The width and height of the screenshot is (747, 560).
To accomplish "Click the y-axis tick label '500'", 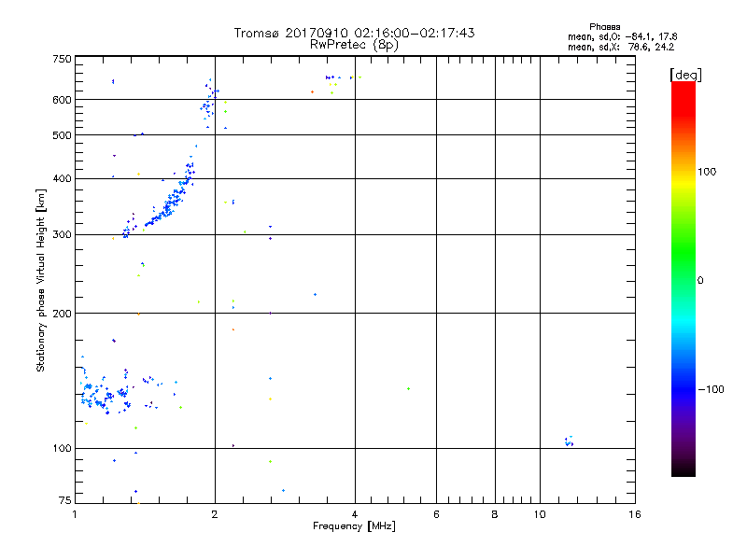I will tap(62, 135).
